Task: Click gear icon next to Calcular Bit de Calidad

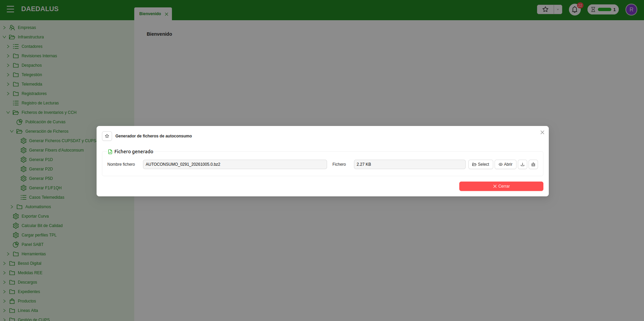Action: pos(16,226)
